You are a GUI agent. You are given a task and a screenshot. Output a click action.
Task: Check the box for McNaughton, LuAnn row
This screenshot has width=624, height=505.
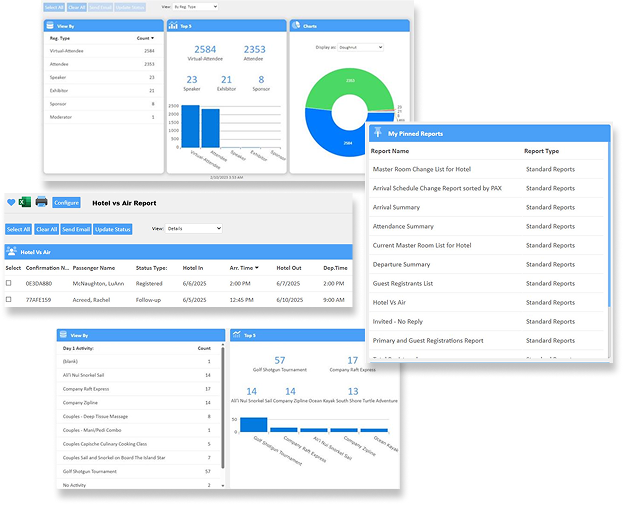point(10,283)
